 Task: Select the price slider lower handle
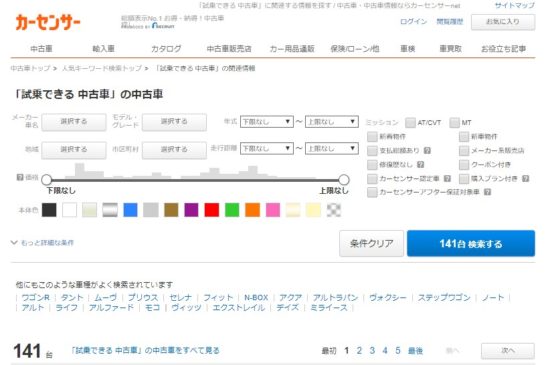46,180
